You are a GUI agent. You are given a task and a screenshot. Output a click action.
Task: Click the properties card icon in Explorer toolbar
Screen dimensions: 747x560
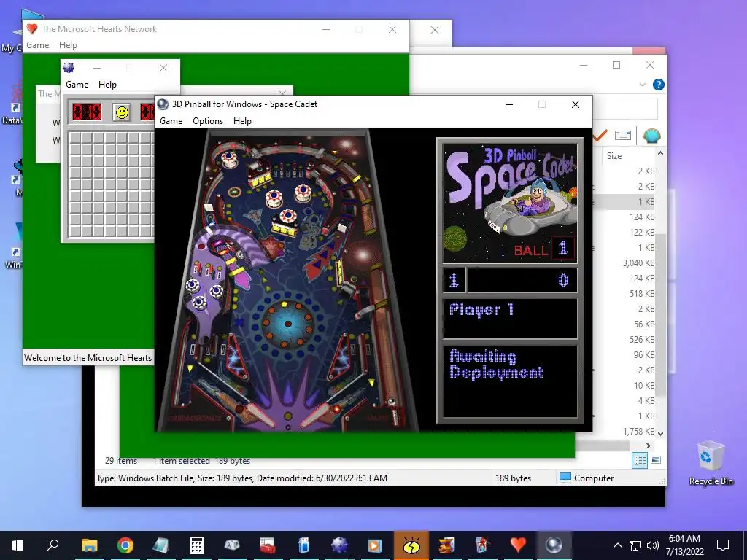[x=623, y=135]
